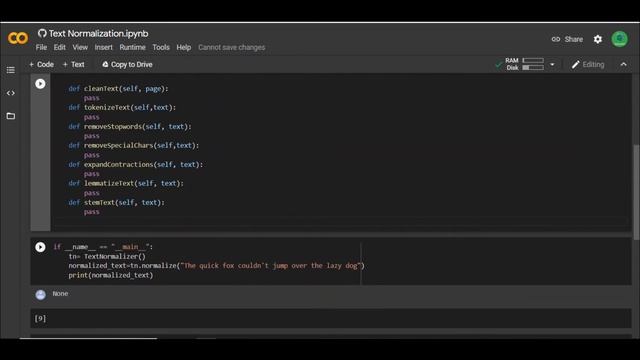Screen dimensions: 640x360
Task: Open the View menu
Action: coord(80,47)
